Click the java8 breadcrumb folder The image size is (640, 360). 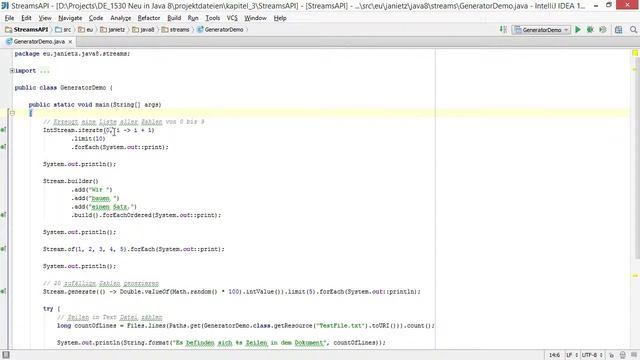pos(144,29)
